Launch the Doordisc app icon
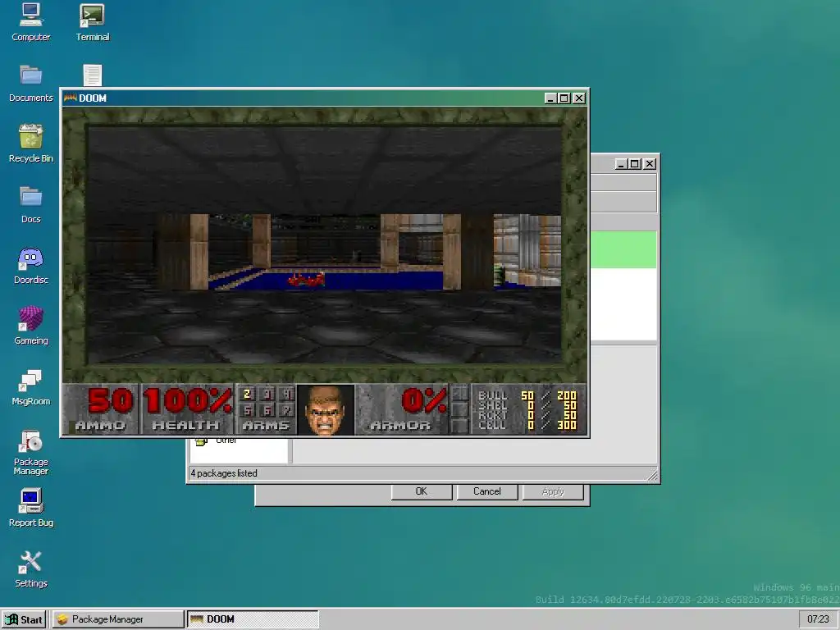This screenshot has width=840, height=630. (30, 265)
